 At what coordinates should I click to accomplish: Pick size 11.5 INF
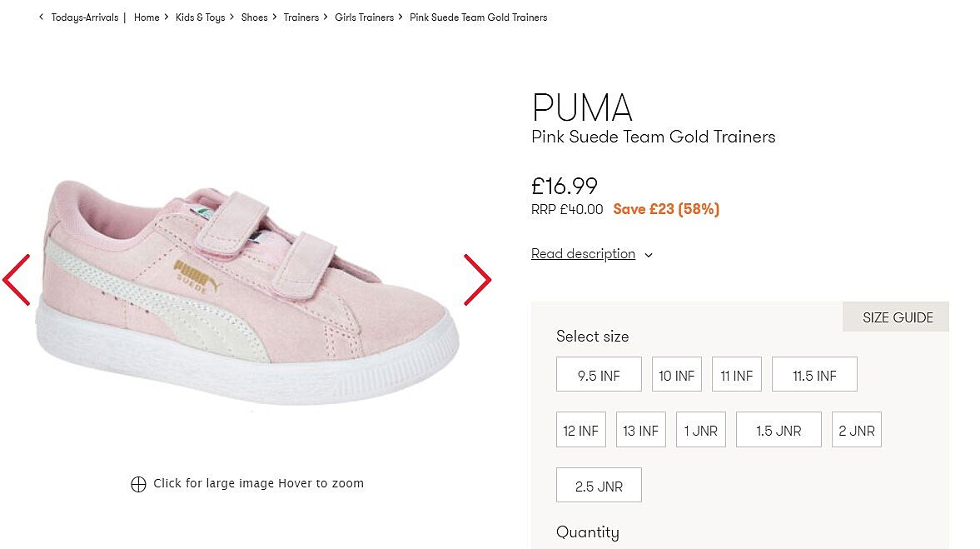tap(813, 375)
